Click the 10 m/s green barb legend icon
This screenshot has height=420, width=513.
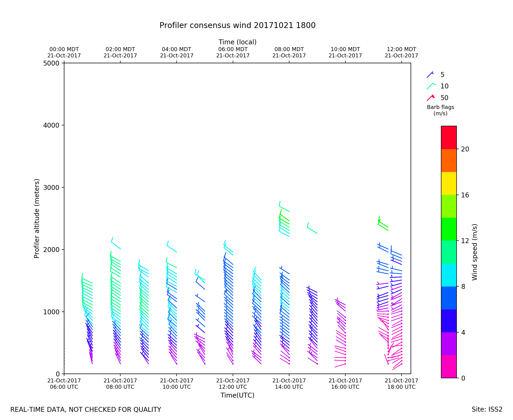tap(431, 86)
